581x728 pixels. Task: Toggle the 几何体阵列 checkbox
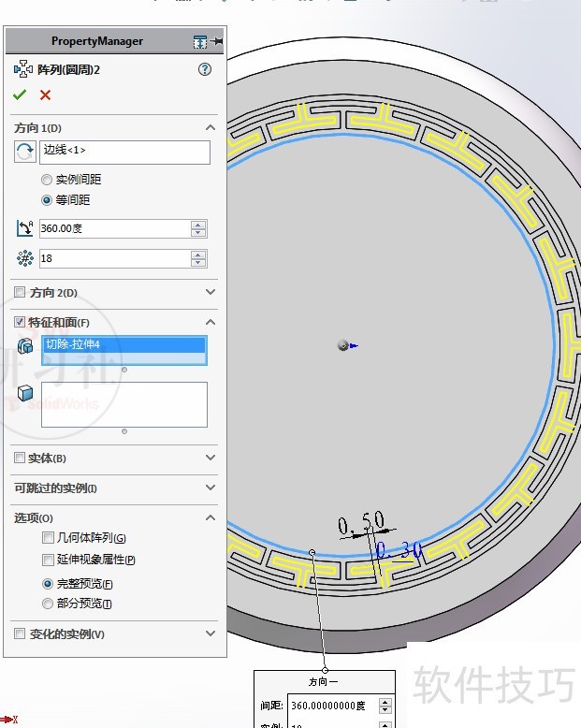(x=48, y=538)
